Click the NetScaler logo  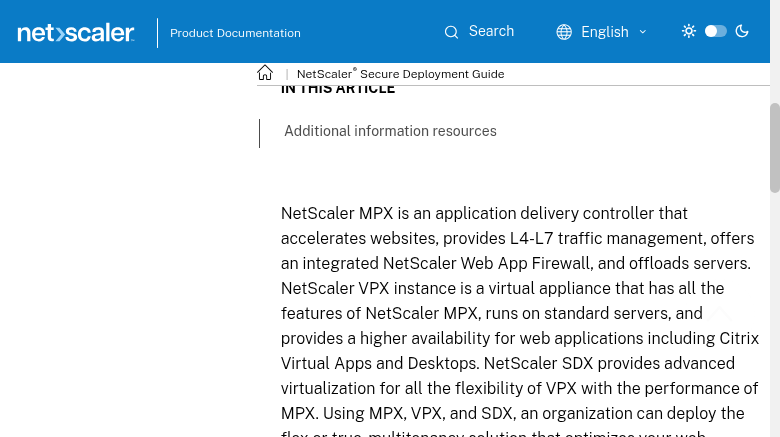(76, 33)
